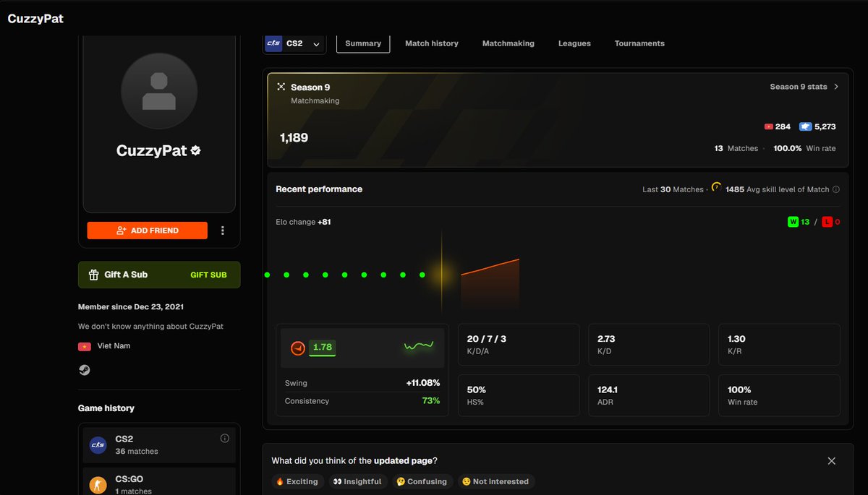The image size is (868, 495).
Task: Click the 124.1 ADR stat card
Action: [x=649, y=395]
